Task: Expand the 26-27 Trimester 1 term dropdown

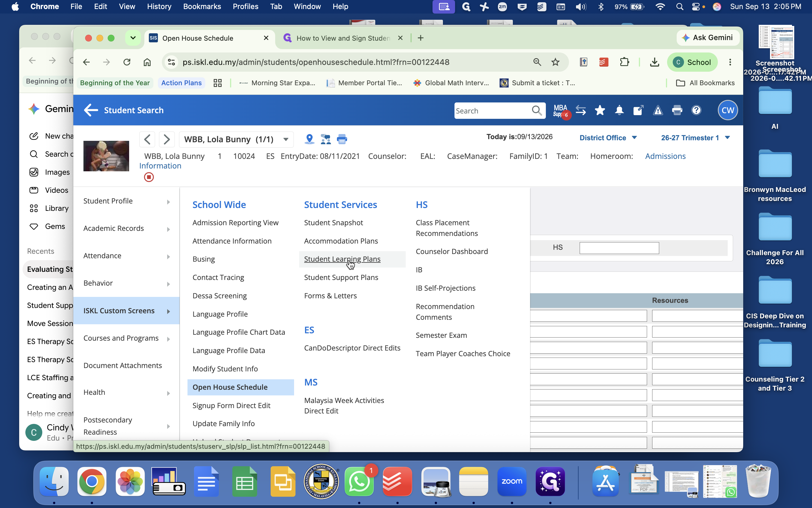Action: (695, 138)
